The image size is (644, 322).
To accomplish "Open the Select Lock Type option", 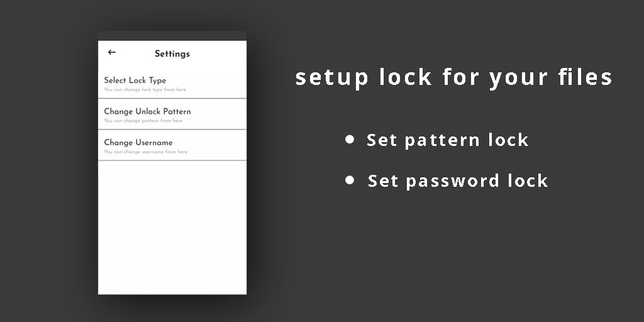I will tap(135, 80).
